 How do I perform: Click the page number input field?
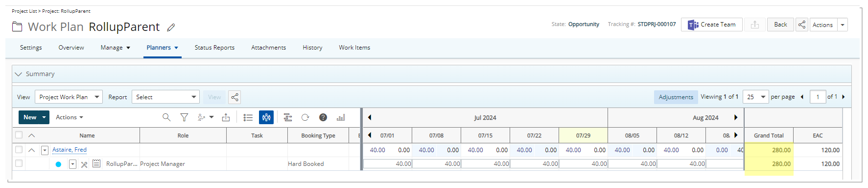click(x=818, y=97)
